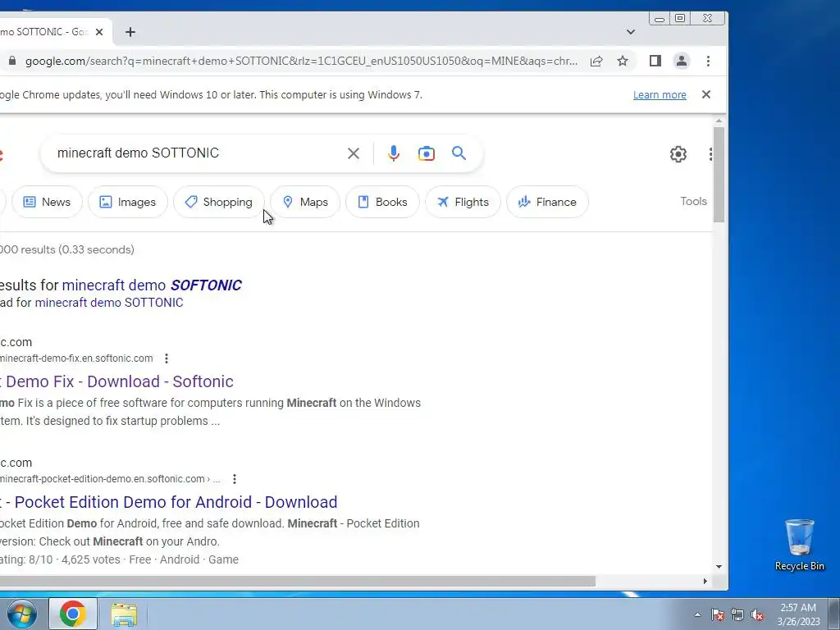Open more options for minecraft-demo-fix result
Viewport: 840px width, 630px height.
point(167,358)
